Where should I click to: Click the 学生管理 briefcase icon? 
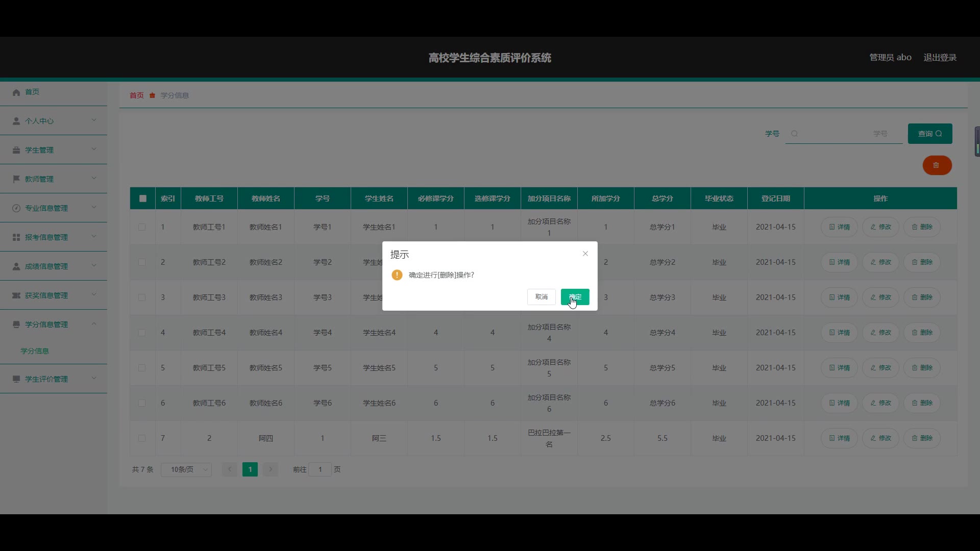pos(16,151)
